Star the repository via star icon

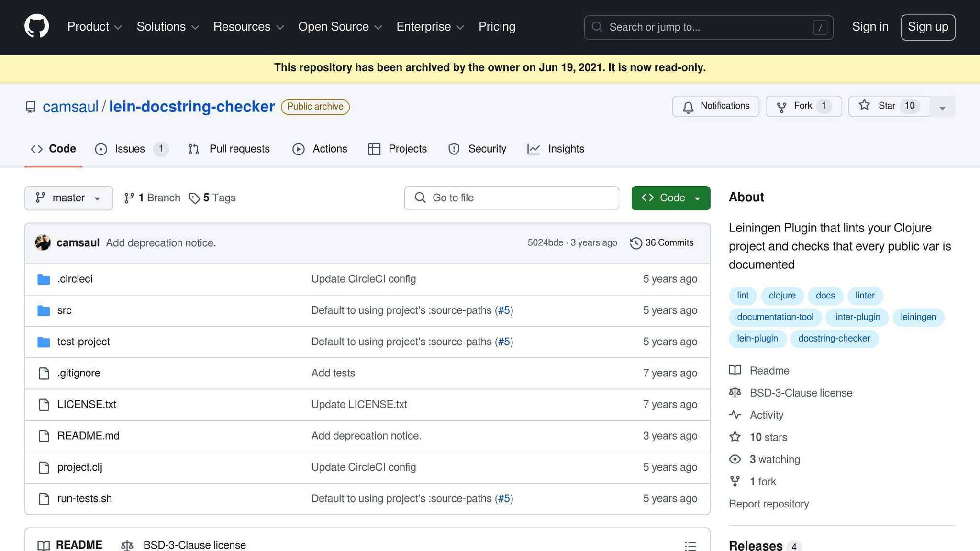864,106
